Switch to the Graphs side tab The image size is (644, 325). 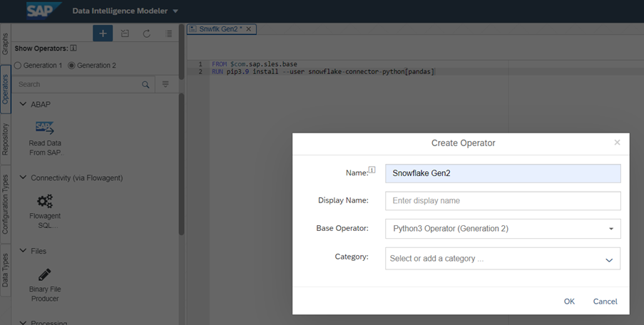(5, 43)
